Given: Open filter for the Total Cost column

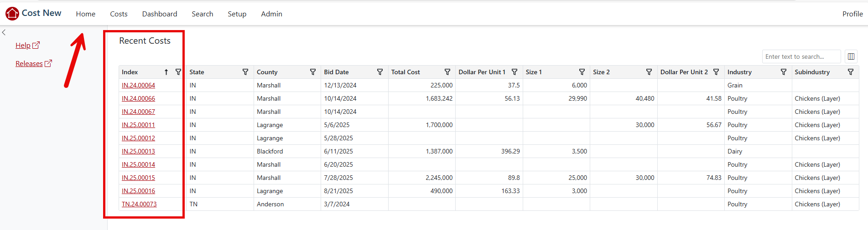Looking at the screenshot, I should click(x=447, y=72).
